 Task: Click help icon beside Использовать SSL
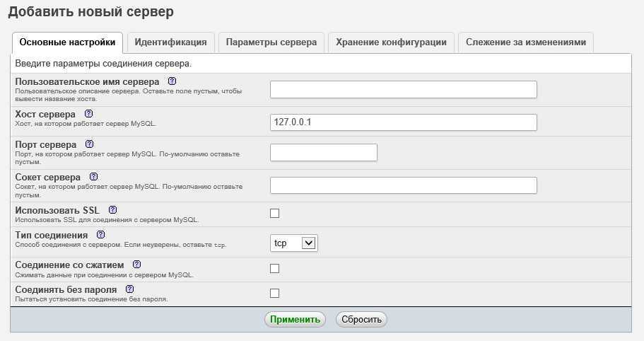point(112,210)
